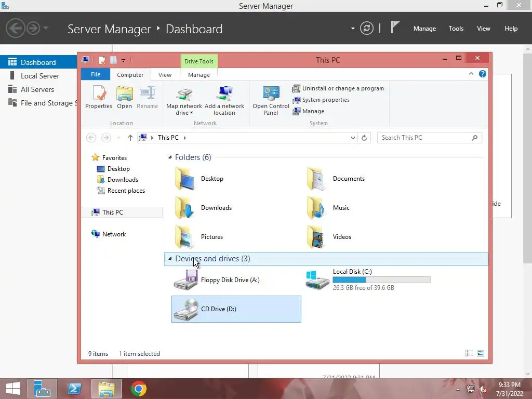Select Network in navigation pane
Viewport: 532px width, 399px height.
click(x=114, y=234)
